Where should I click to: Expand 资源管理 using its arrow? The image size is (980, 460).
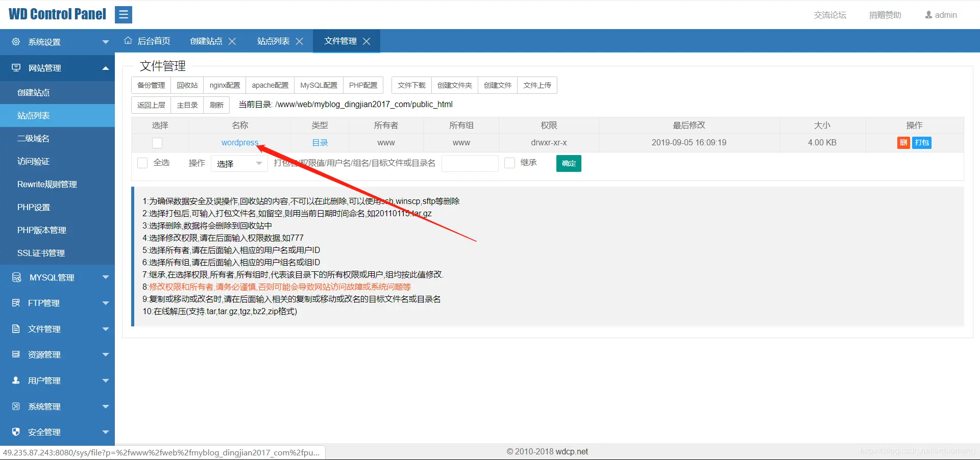point(106,354)
